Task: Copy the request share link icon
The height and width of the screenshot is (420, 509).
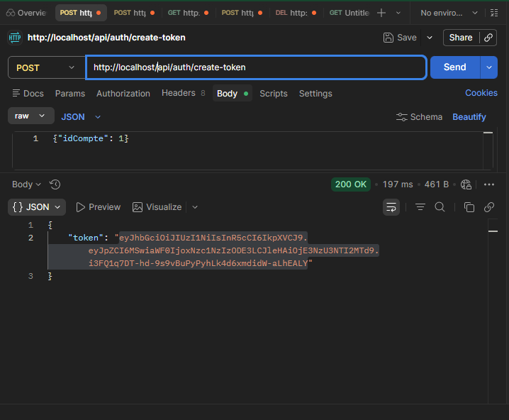Action: click(x=488, y=38)
